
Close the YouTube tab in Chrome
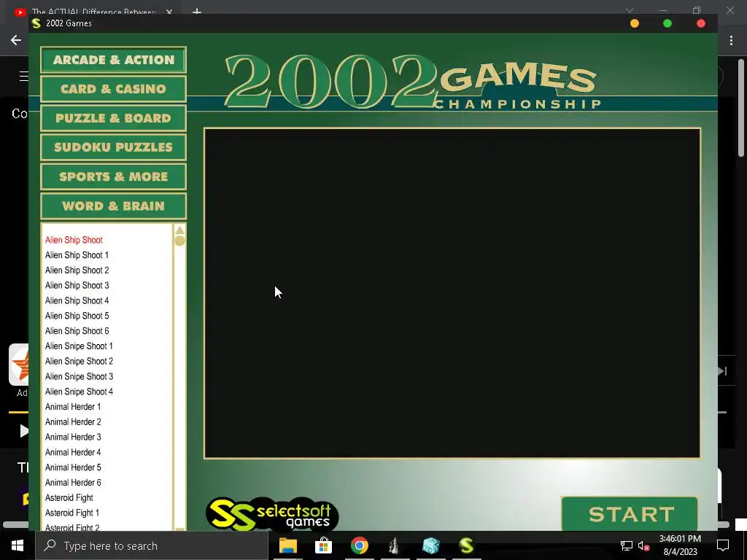point(169,12)
